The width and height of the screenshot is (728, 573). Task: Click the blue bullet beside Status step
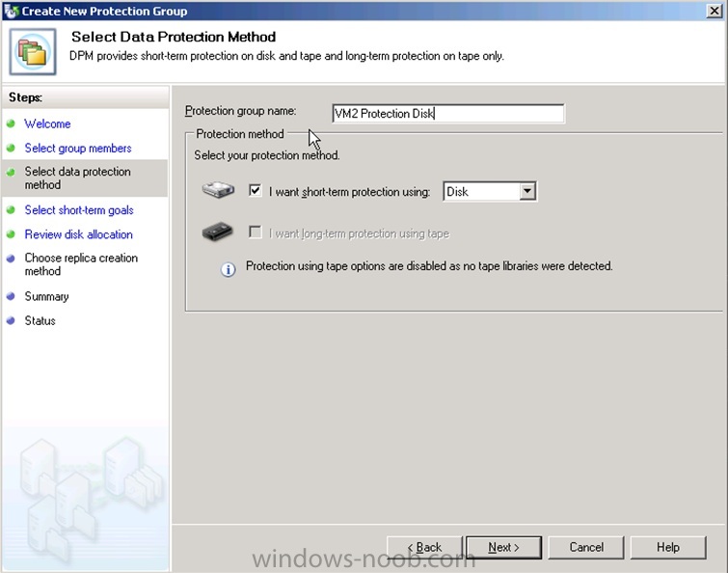point(11,320)
